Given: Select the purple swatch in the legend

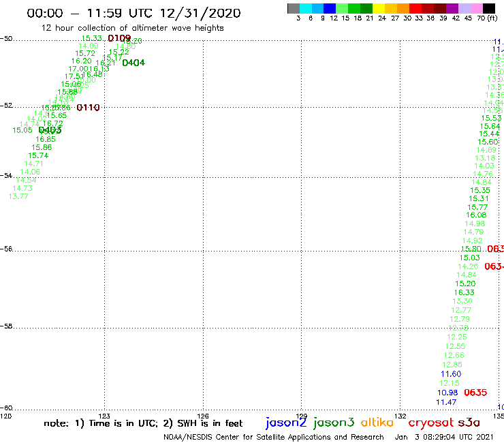Looking at the screenshot, I should (452, 8).
